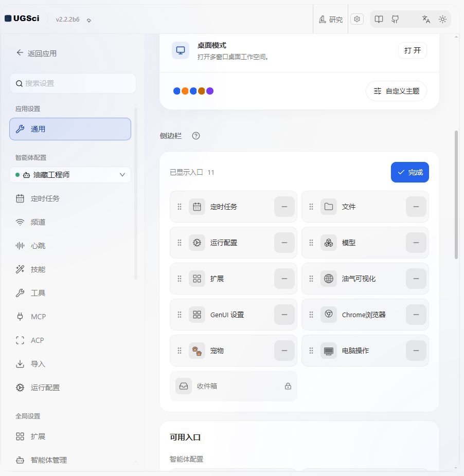
Task: Click the update cloud icon beside version
Action: coord(89,21)
